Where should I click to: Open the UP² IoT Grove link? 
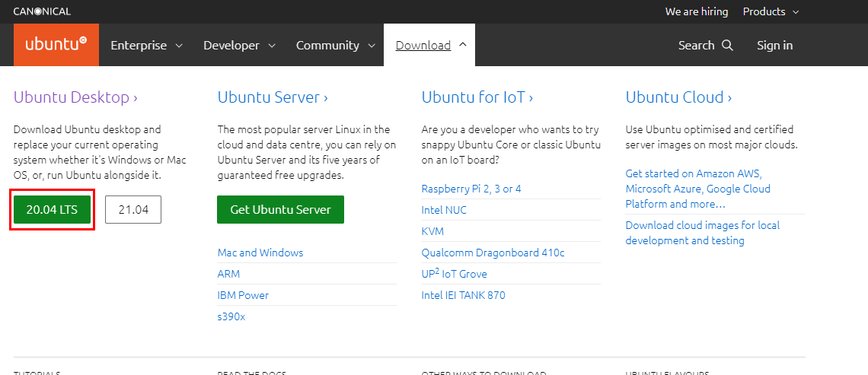coord(454,274)
